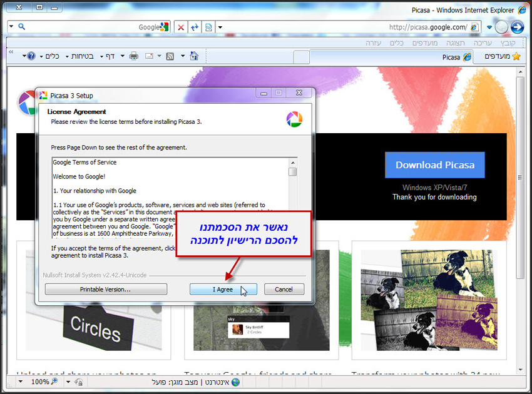The width and height of the screenshot is (532, 394).
Task: Toggle the Compatibility View icon
Action: [x=208, y=27]
